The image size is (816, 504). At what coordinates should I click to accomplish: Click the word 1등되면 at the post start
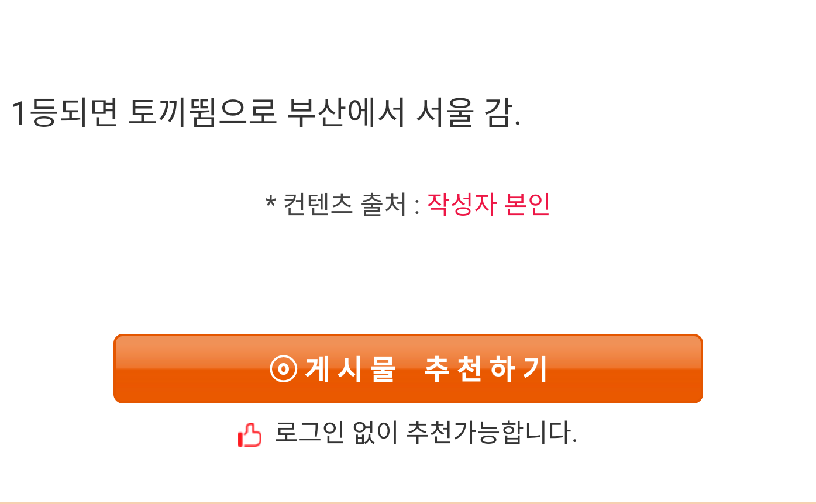(x=64, y=113)
